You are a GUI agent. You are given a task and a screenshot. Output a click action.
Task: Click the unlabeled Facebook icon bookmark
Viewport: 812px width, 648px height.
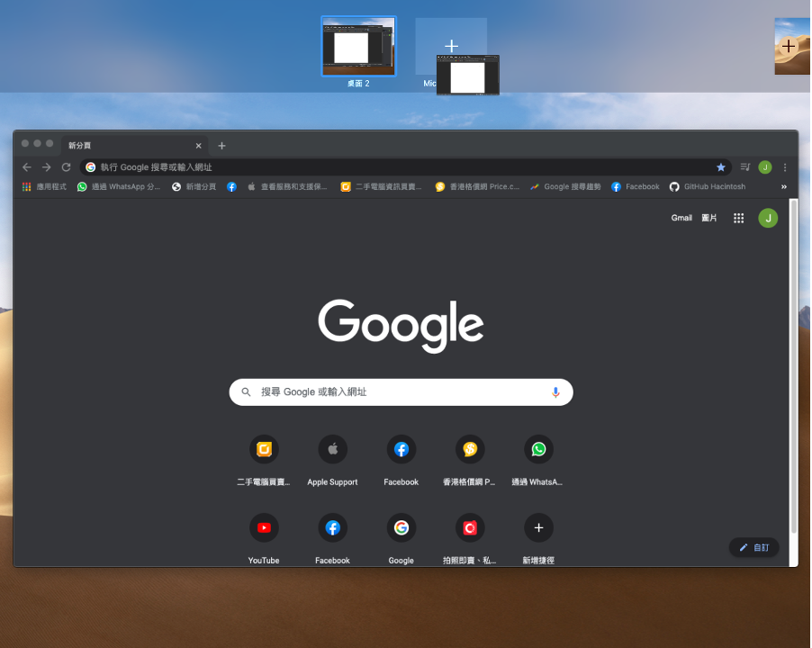pos(231,187)
